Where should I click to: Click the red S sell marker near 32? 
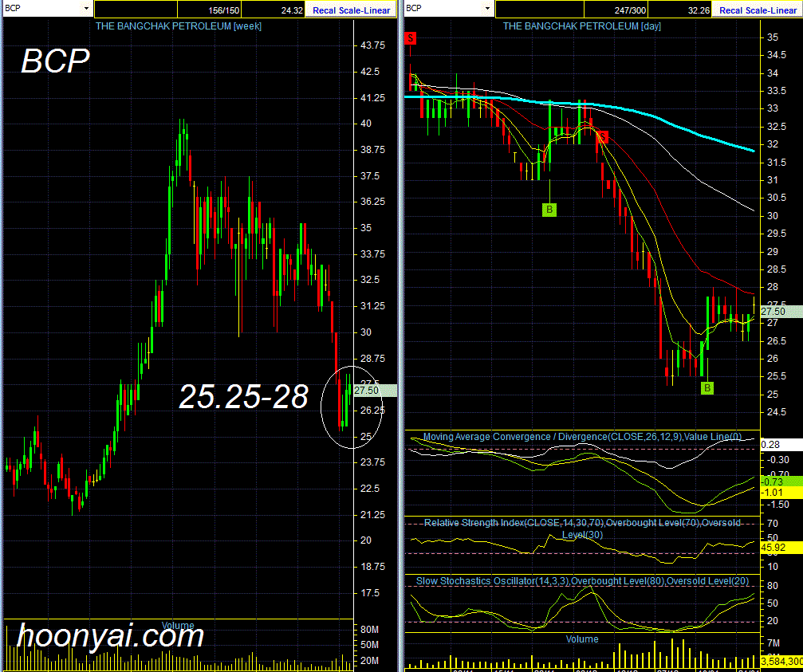604,136
